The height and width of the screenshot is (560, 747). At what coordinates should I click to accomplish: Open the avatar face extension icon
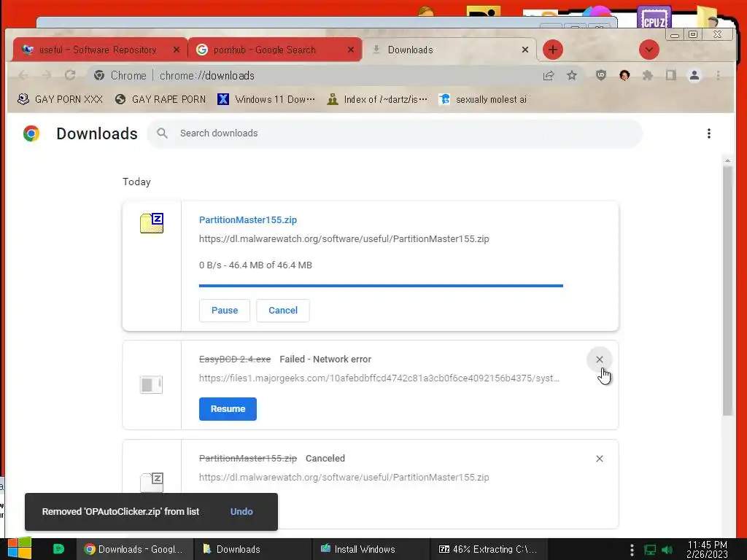624,75
